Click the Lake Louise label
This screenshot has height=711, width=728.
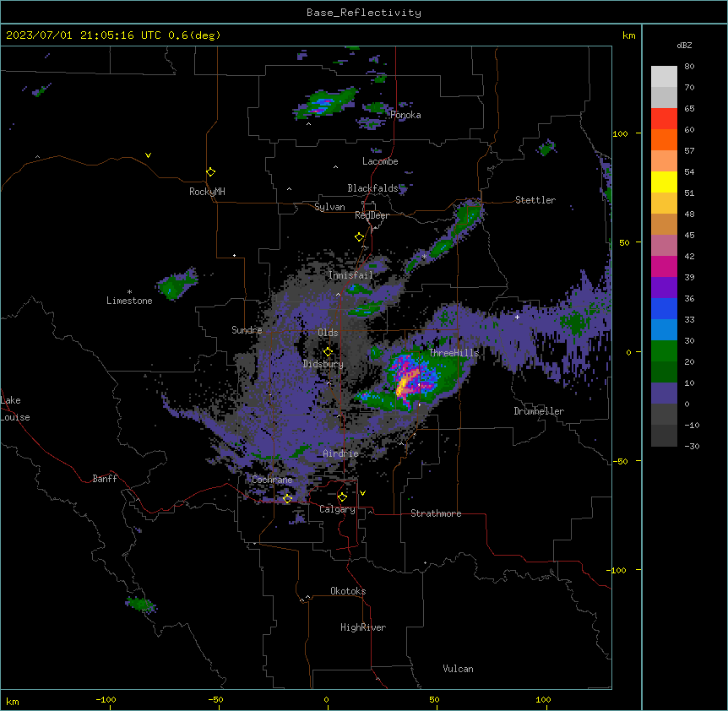pos(15,409)
